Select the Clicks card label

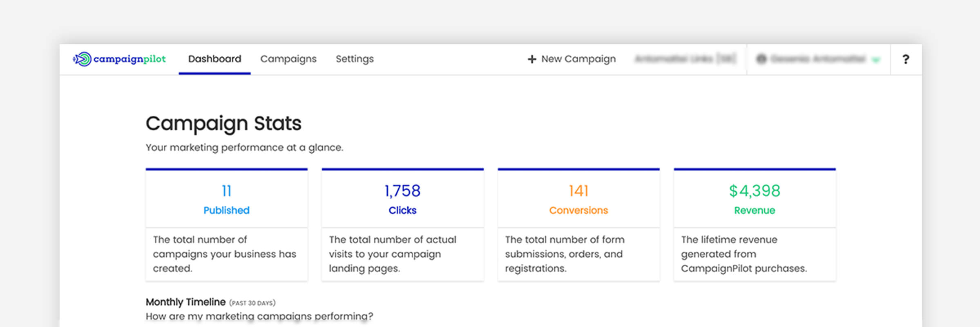pos(402,211)
